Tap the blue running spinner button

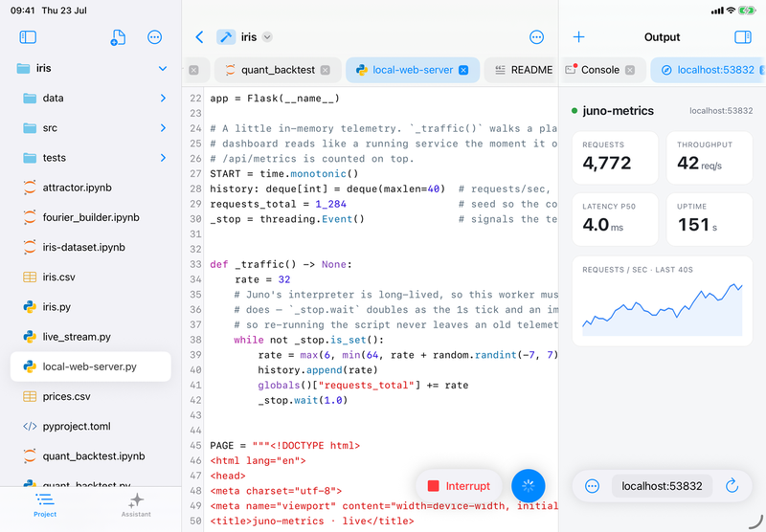529,486
